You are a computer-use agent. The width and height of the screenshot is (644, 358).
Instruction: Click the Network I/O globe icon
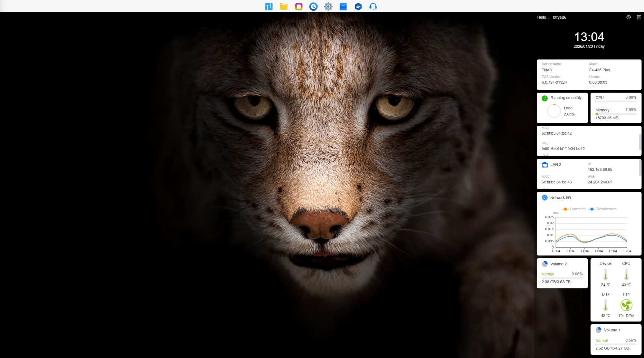[x=545, y=198]
